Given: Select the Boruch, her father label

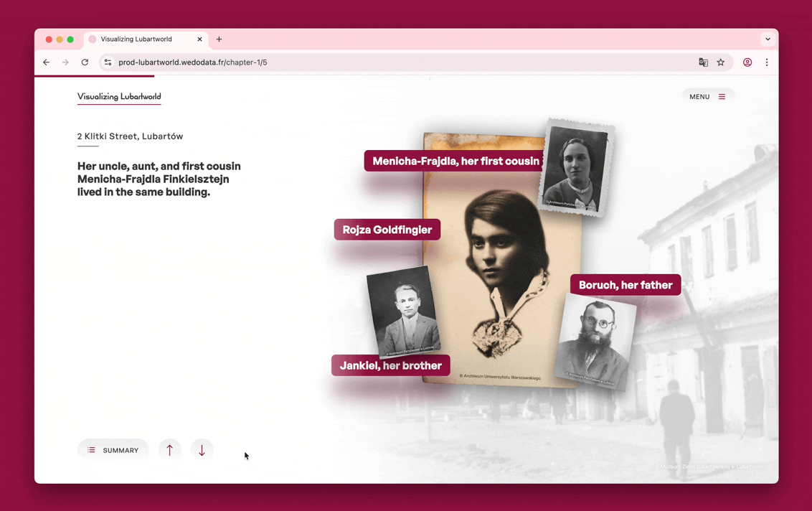Looking at the screenshot, I should 625,285.
